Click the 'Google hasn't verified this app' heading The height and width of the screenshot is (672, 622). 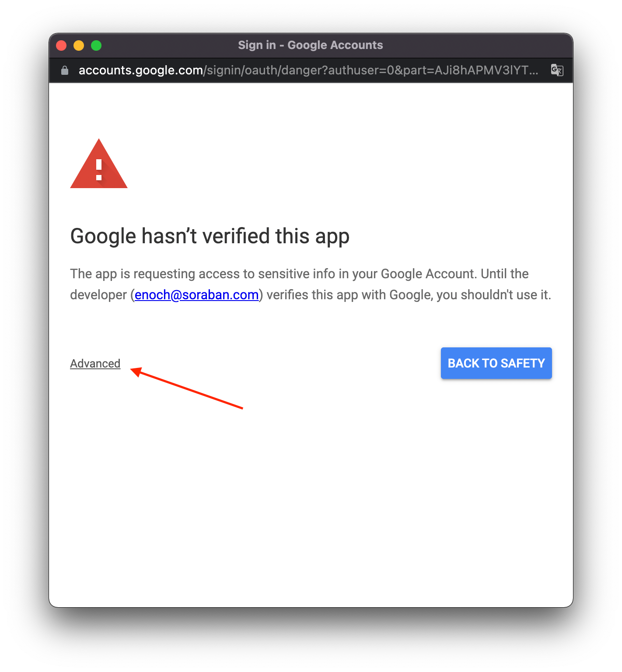tap(210, 236)
